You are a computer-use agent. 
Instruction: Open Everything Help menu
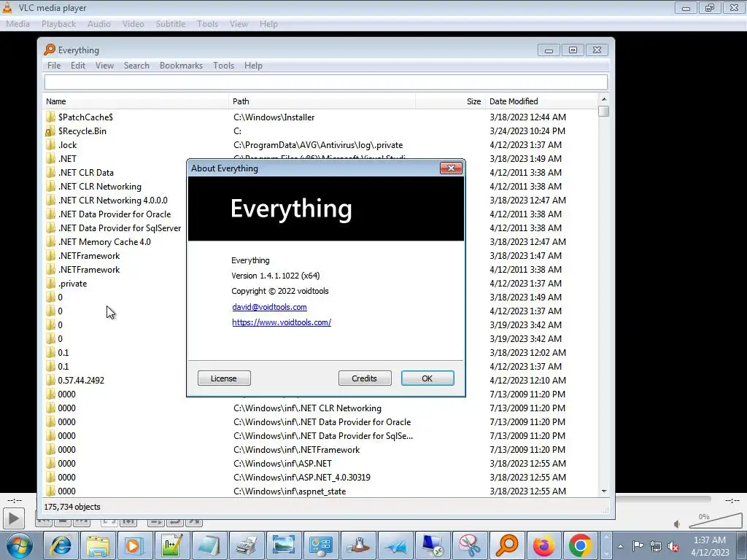253,65
